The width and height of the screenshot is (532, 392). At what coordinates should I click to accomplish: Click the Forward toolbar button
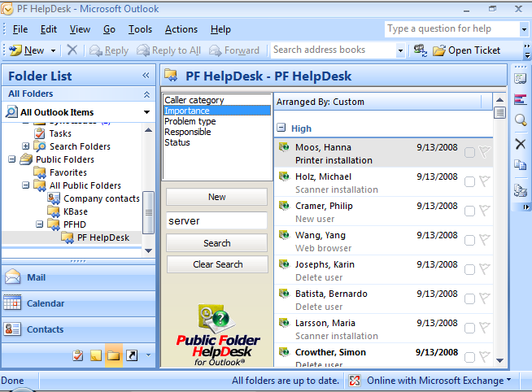(x=234, y=50)
